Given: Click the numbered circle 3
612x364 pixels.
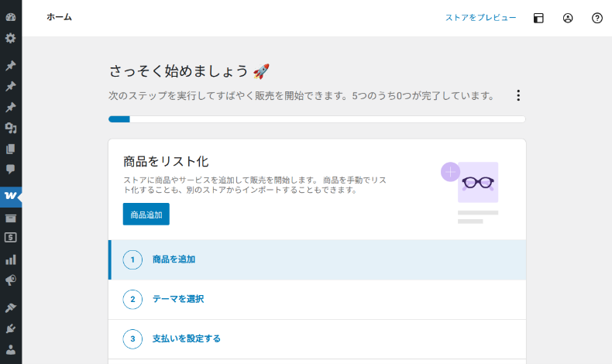Looking at the screenshot, I should tap(132, 338).
